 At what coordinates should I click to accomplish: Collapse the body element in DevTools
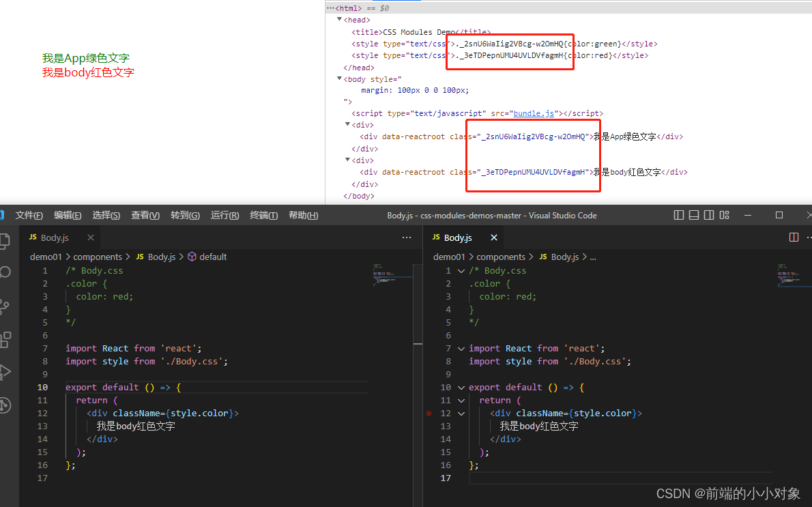[x=339, y=78]
